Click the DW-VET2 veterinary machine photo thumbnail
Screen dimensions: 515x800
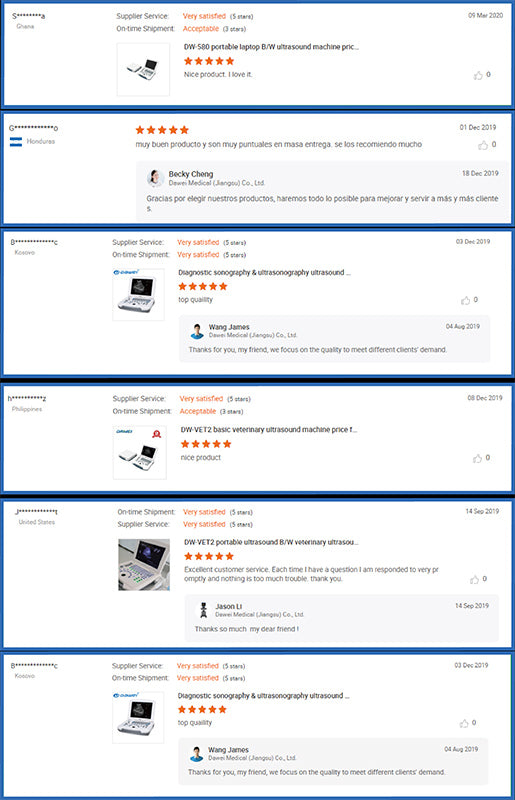click(x=144, y=565)
